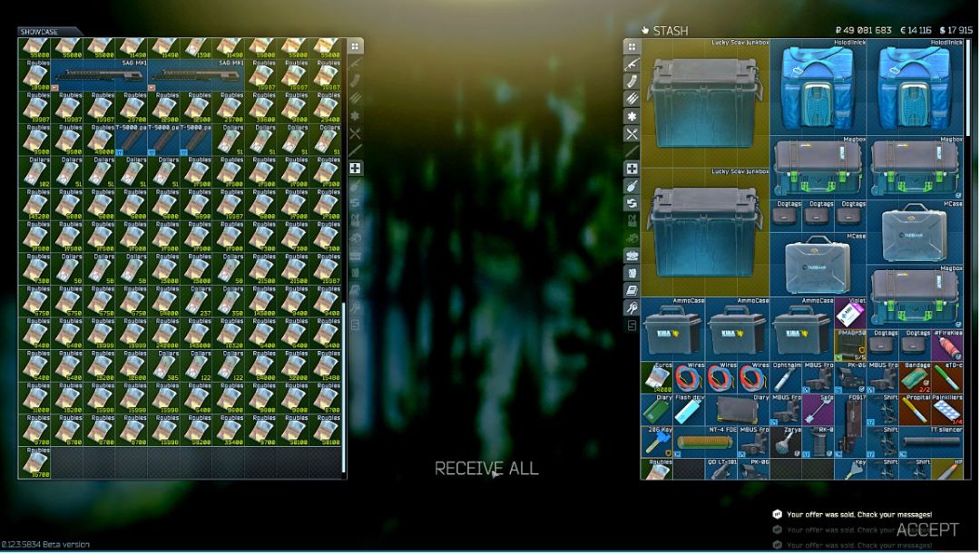Select the RK-0 foregrip in Stash
The width and height of the screenshot is (980, 554).
point(818,442)
